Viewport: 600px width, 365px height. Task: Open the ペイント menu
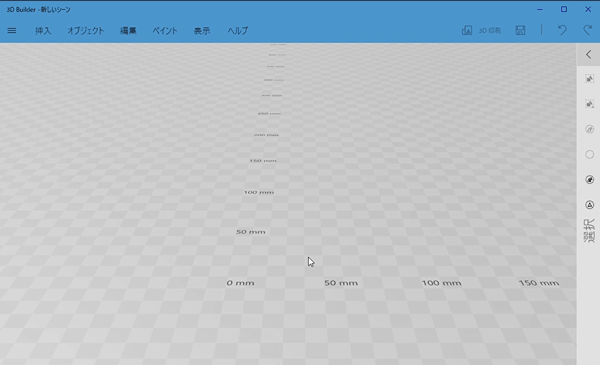pos(165,31)
